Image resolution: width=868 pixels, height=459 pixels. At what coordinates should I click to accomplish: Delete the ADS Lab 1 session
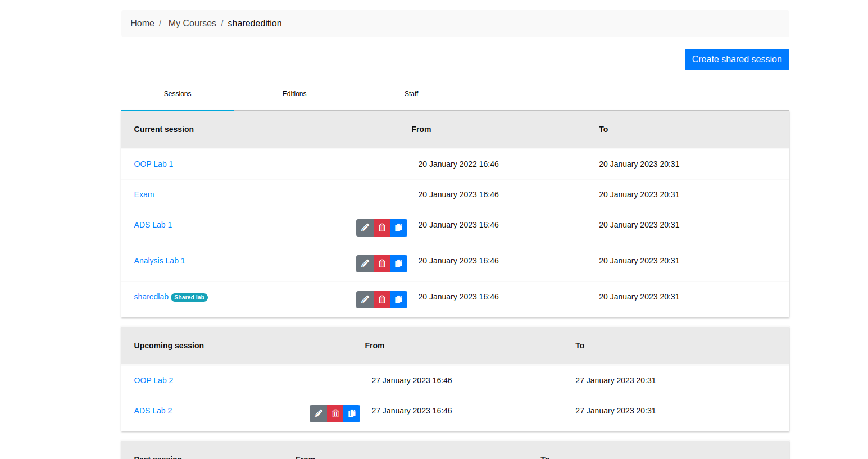coord(382,228)
